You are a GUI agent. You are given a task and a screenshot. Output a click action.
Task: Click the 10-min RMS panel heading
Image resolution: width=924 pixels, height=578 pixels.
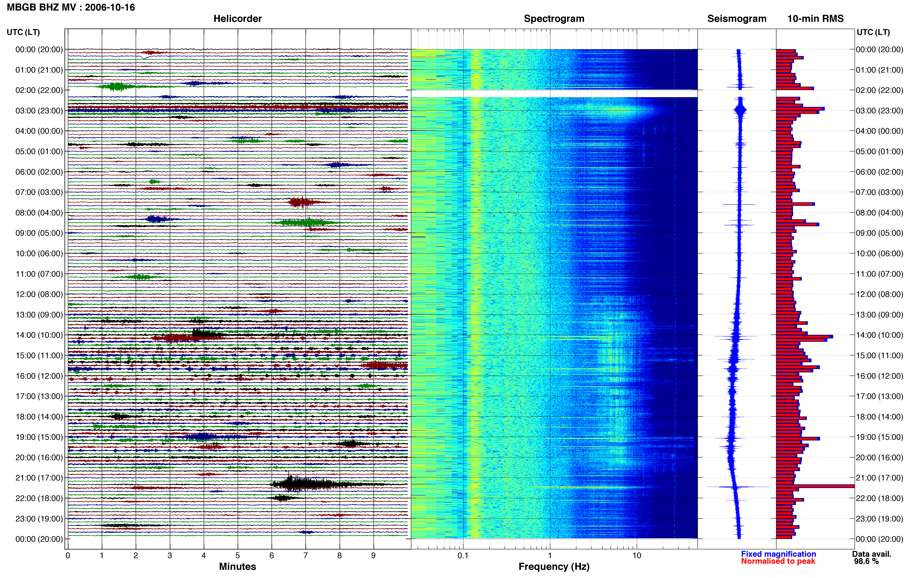(x=816, y=18)
